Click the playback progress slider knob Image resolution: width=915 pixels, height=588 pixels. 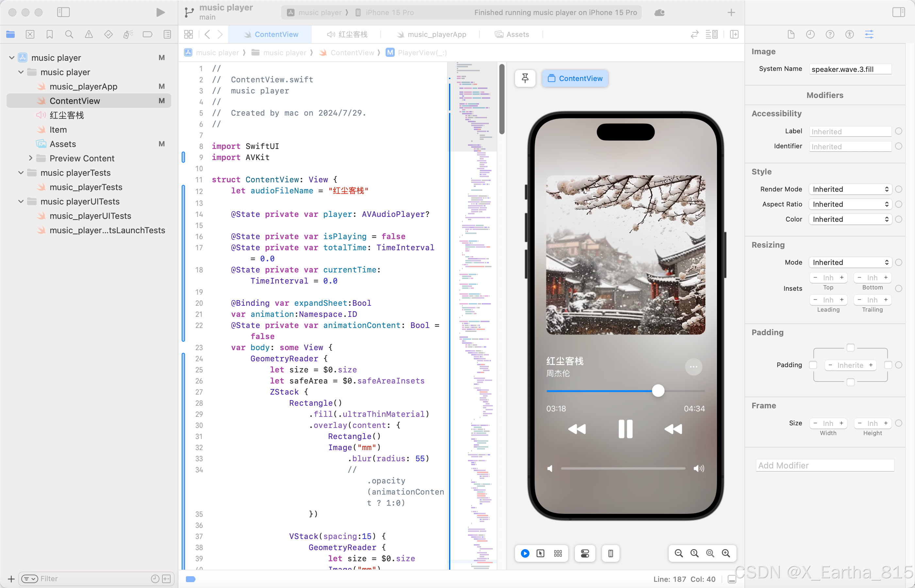tap(658, 391)
